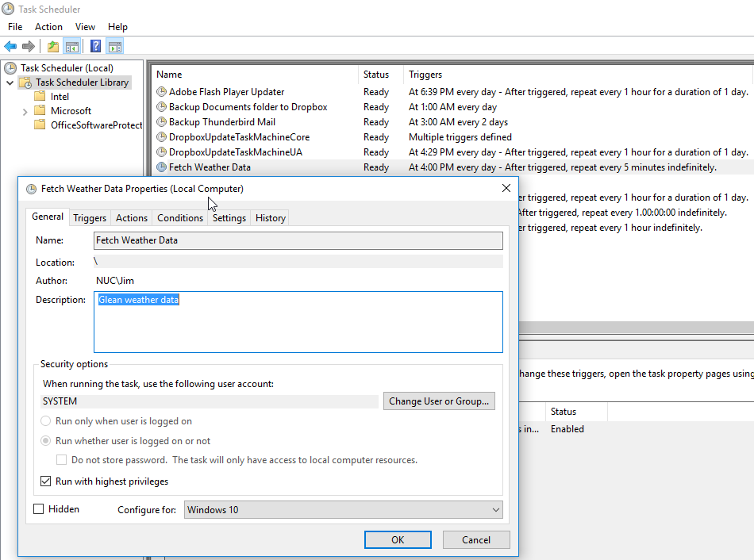The image size is (754, 560).
Task: Click the Up One Level folder icon
Action: coord(52,46)
